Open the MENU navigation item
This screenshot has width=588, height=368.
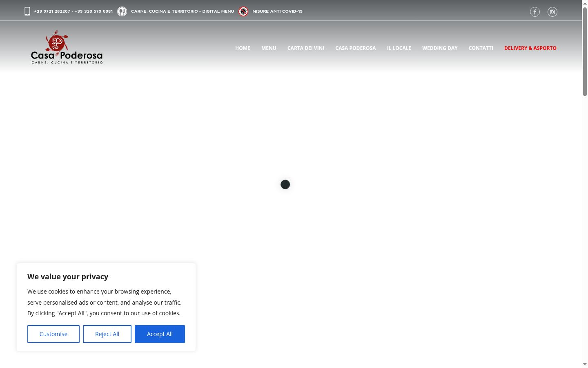tap(269, 48)
